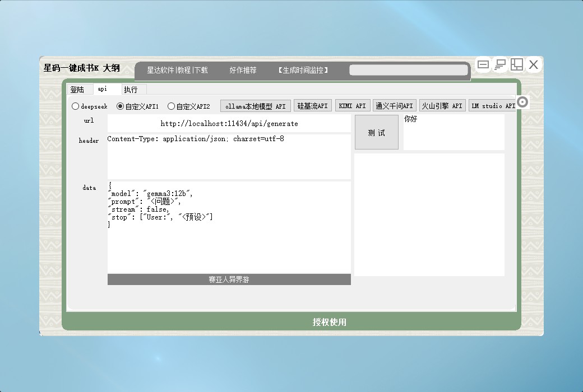Image resolution: width=583 pixels, height=392 pixels.
Task: Open the 星达软件|教程|下载 menu
Action: coord(177,71)
